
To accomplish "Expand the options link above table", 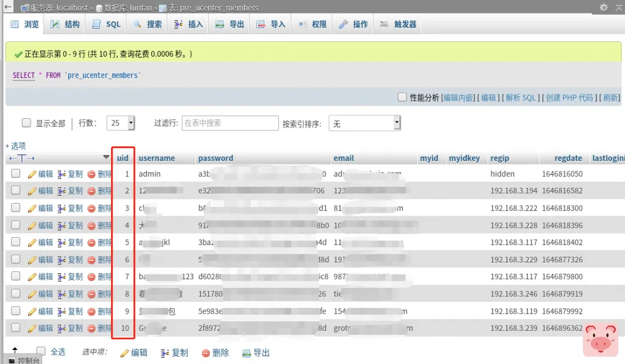I will point(15,146).
